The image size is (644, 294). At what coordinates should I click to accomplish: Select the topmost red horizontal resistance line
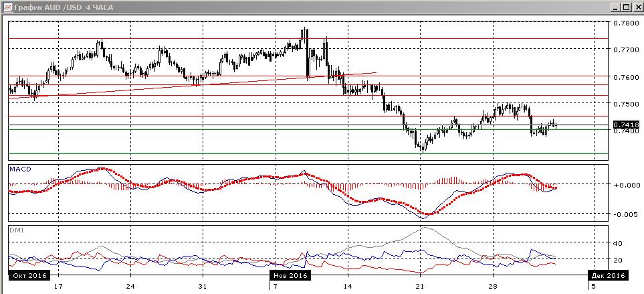[308, 39]
